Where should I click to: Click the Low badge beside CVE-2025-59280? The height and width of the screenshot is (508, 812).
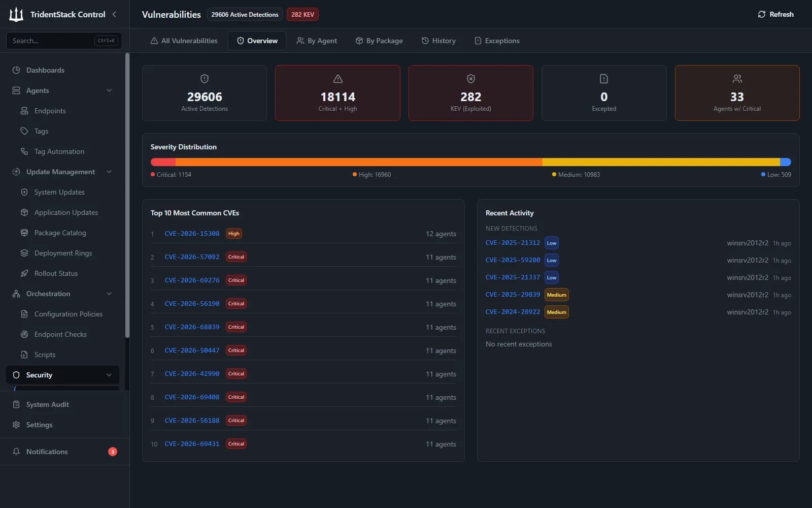(552, 260)
